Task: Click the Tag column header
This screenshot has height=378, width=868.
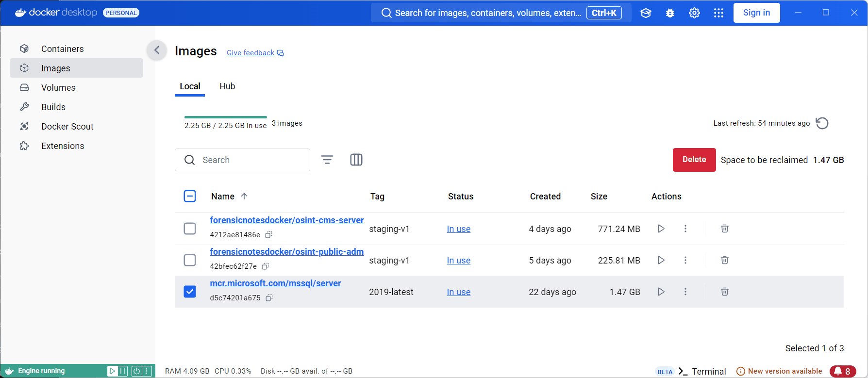Action: (377, 197)
